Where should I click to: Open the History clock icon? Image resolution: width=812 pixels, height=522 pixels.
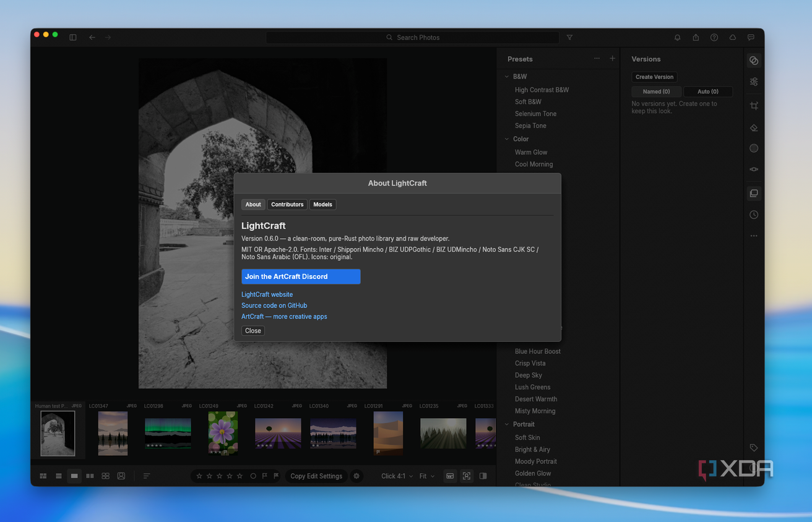tap(754, 215)
